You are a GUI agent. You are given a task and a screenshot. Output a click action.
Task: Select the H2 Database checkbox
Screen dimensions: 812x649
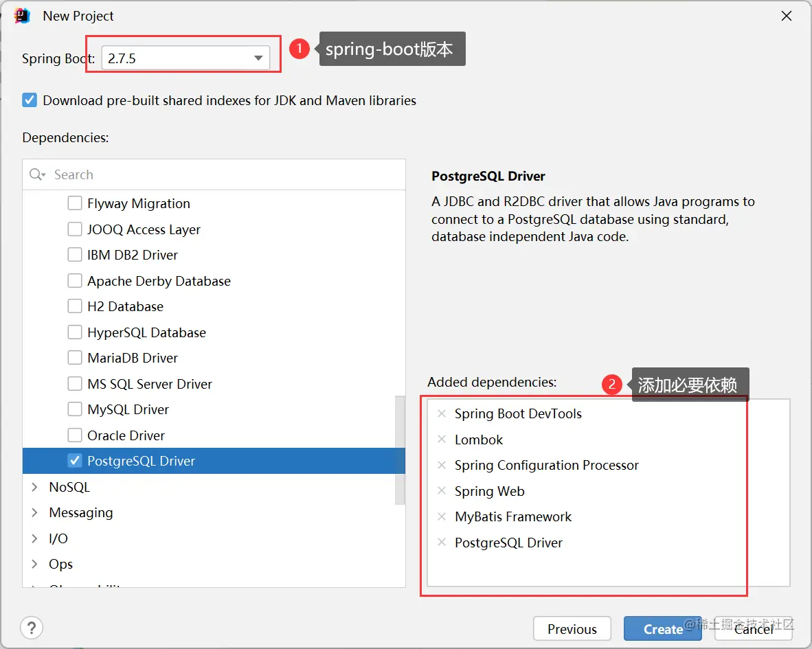point(75,306)
